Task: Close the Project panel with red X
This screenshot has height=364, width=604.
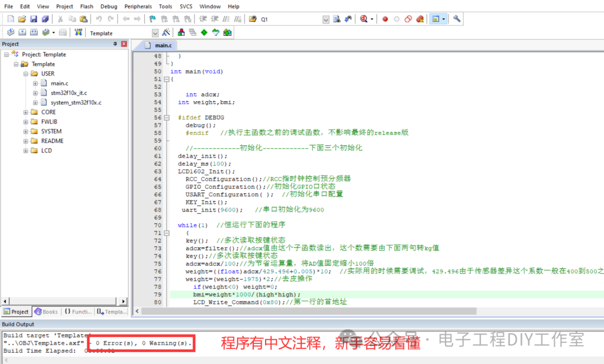Action: [x=124, y=44]
